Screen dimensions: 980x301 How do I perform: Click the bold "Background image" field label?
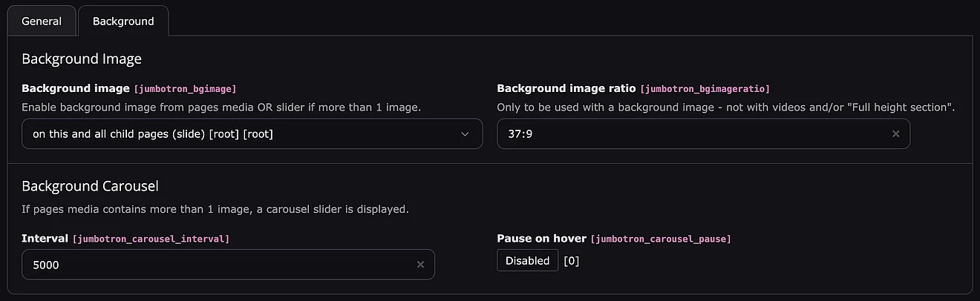pos(76,88)
